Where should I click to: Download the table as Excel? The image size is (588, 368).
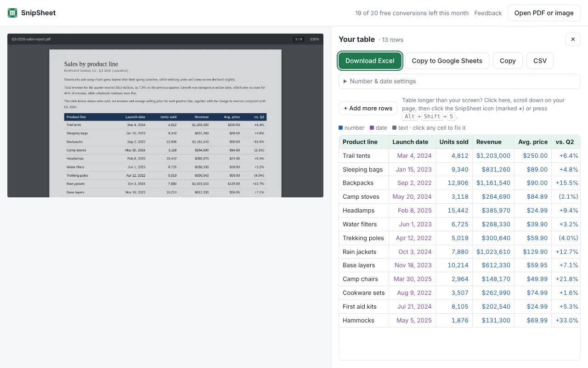[370, 61]
